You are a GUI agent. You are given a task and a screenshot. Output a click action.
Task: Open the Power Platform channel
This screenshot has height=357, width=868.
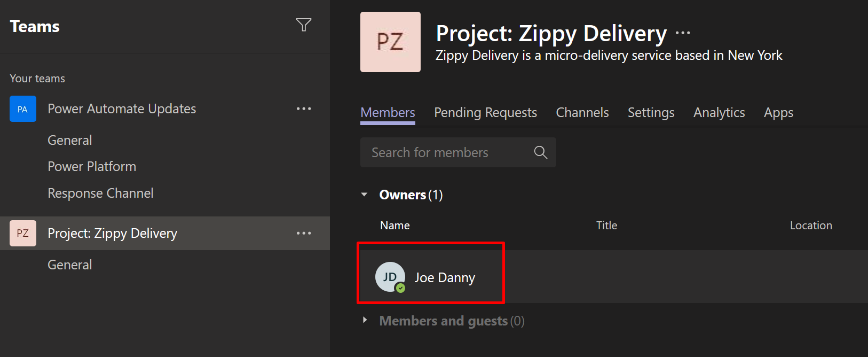click(x=92, y=166)
